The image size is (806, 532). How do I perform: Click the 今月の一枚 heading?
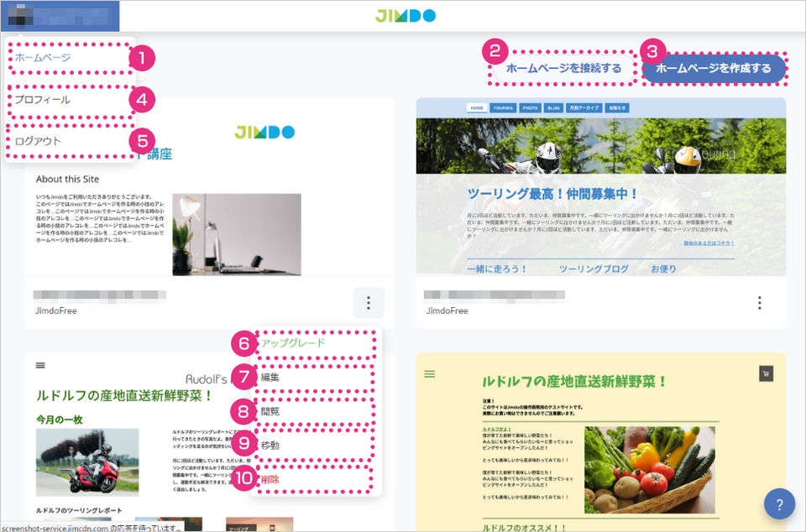[59, 420]
